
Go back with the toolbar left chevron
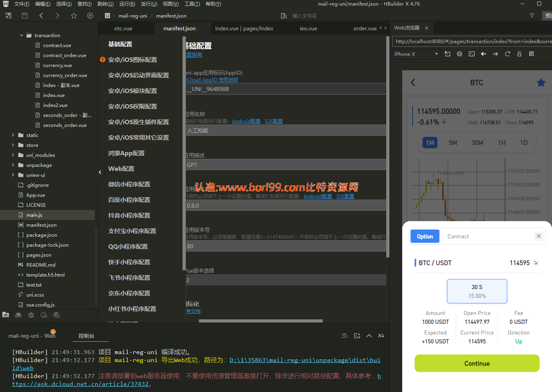(x=41, y=16)
